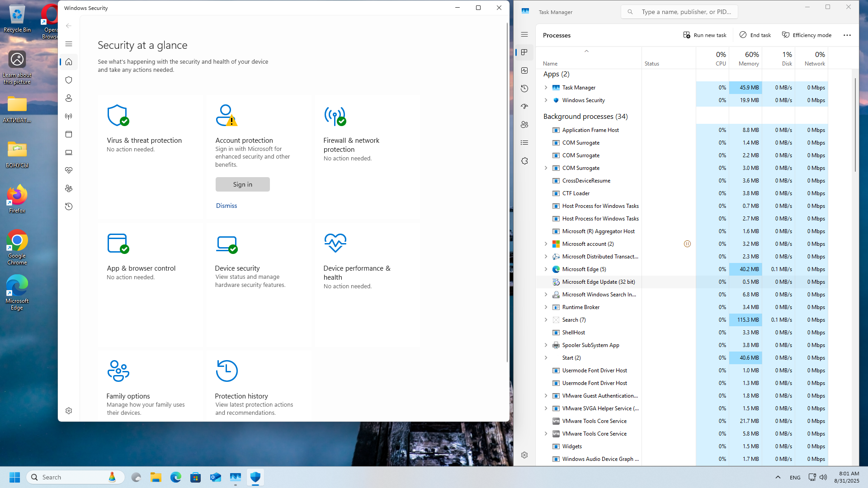Image resolution: width=868 pixels, height=488 pixels.
Task: Open Account protection sidebar icon
Action: coord(69,98)
